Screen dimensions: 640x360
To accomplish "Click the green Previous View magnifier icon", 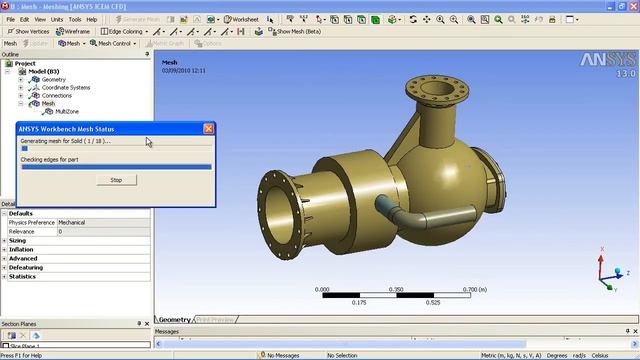I will pos(498,19).
